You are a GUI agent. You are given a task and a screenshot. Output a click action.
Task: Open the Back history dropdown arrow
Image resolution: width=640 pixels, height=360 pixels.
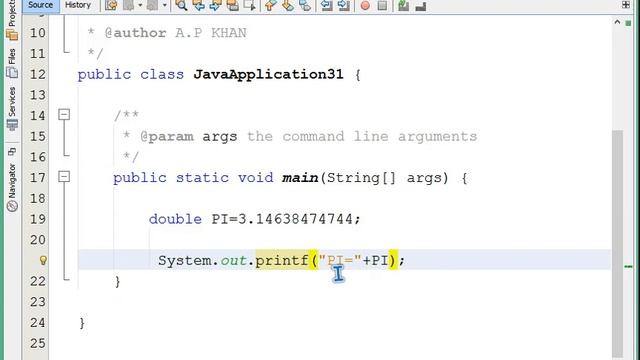click(x=140, y=5)
